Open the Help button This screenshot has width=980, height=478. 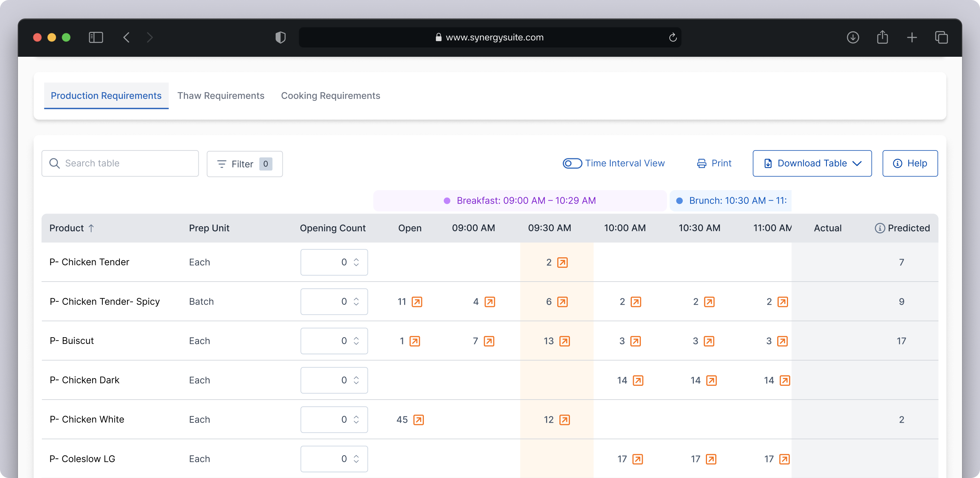910,164
